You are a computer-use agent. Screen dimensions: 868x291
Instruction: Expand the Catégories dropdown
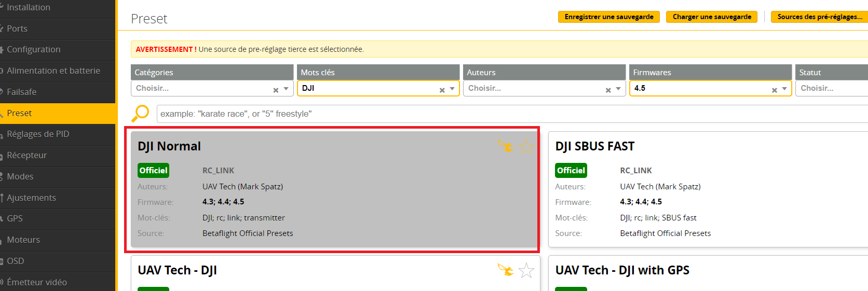[x=286, y=89]
